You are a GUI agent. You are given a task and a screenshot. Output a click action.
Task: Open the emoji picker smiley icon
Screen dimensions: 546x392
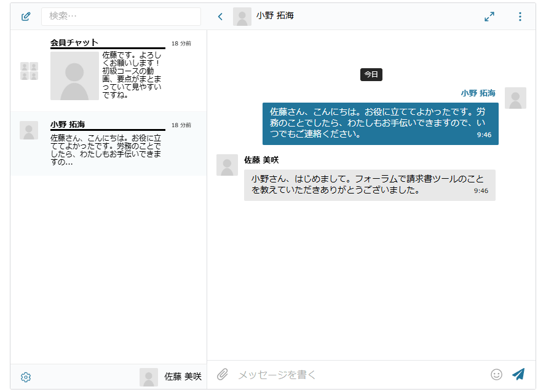coord(496,375)
